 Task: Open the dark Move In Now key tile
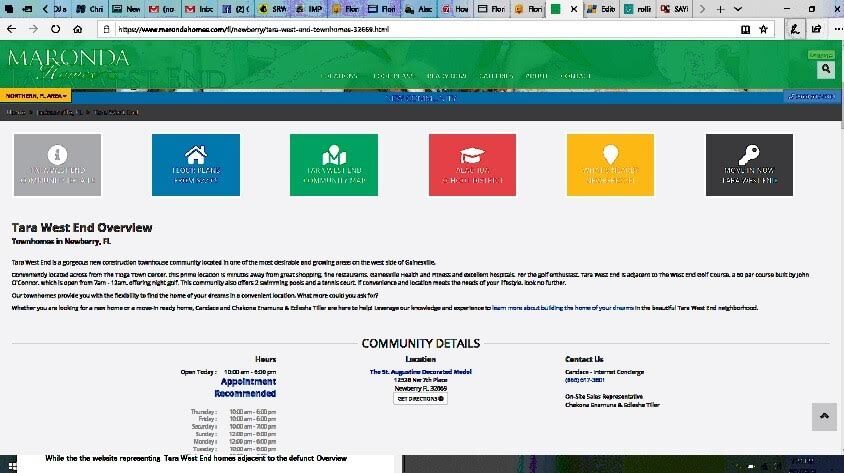coord(748,165)
